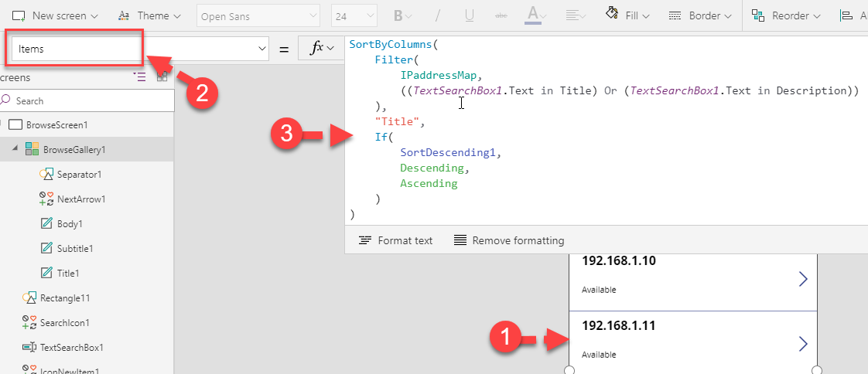Toggle Strikethrough text formatting
The height and width of the screenshot is (374, 868).
[x=501, y=16]
